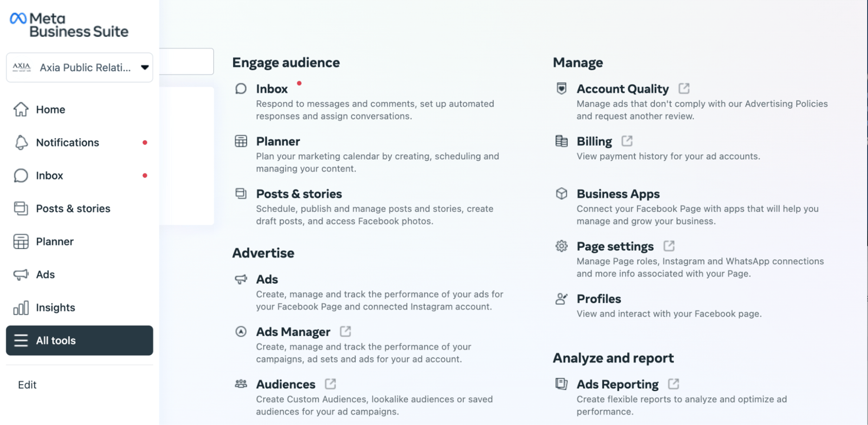The width and height of the screenshot is (868, 425).
Task: Open Page settings from Manage section
Action: coord(615,246)
